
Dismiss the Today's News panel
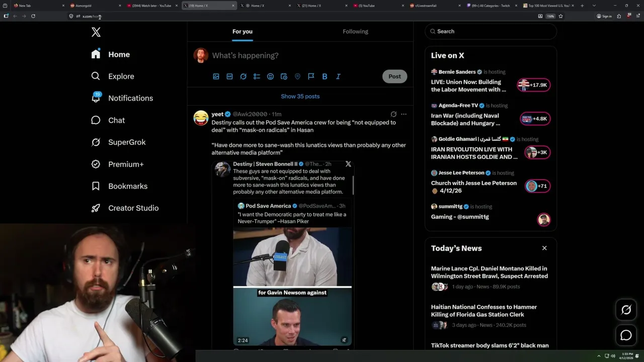pos(544,248)
